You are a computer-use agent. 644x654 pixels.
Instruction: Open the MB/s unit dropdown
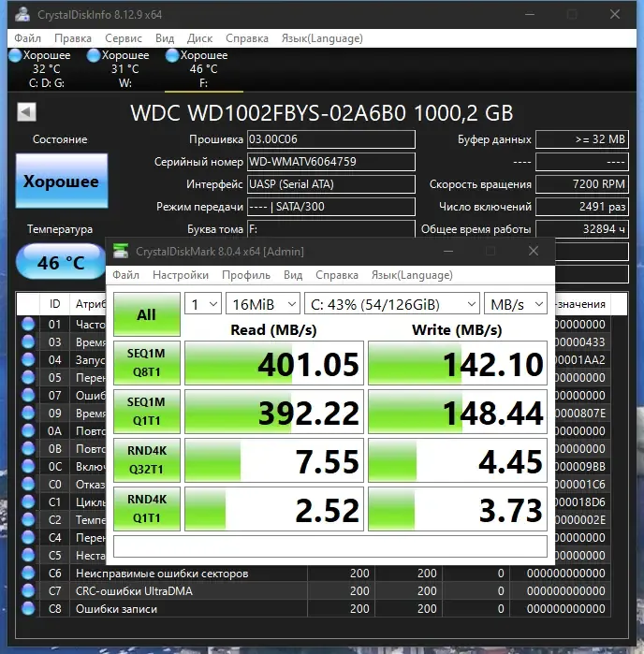pyautogui.click(x=516, y=304)
